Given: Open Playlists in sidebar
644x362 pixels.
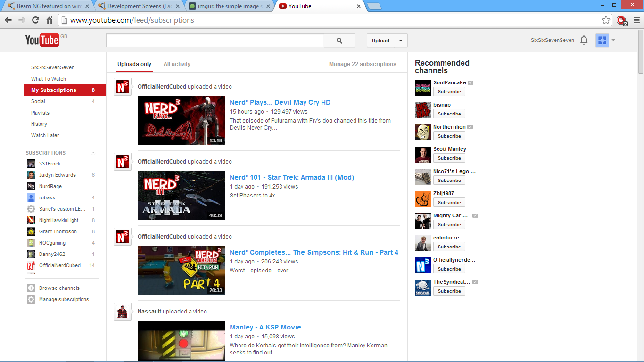Looking at the screenshot, I should (40, 113).
